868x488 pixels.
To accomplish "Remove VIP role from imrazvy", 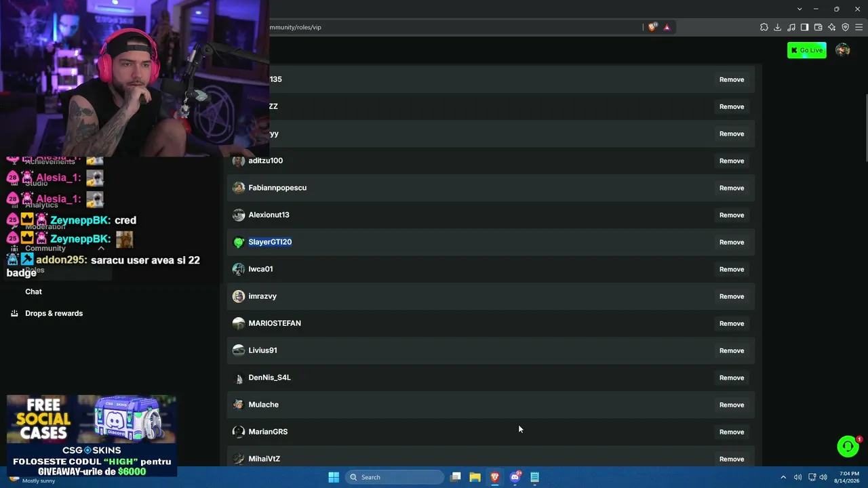I will click(x=732, y=296).
